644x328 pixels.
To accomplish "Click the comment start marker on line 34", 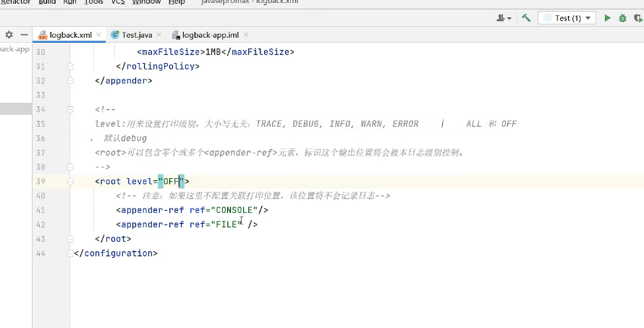I will pos(106,109).
